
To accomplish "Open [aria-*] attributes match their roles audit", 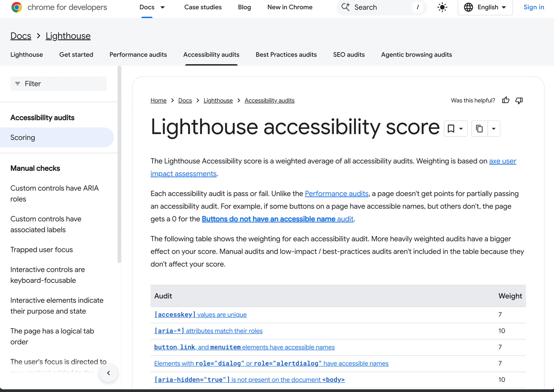I will click(208, 331).
